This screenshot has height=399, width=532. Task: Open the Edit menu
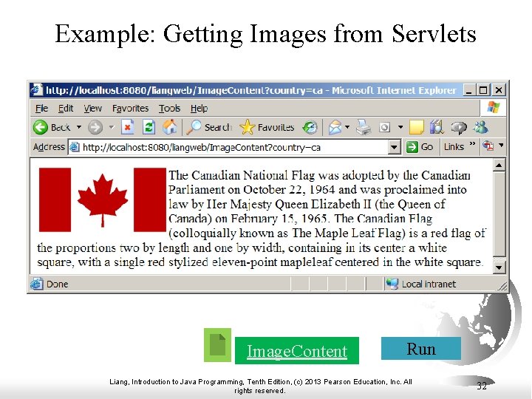tap(66, 108)
